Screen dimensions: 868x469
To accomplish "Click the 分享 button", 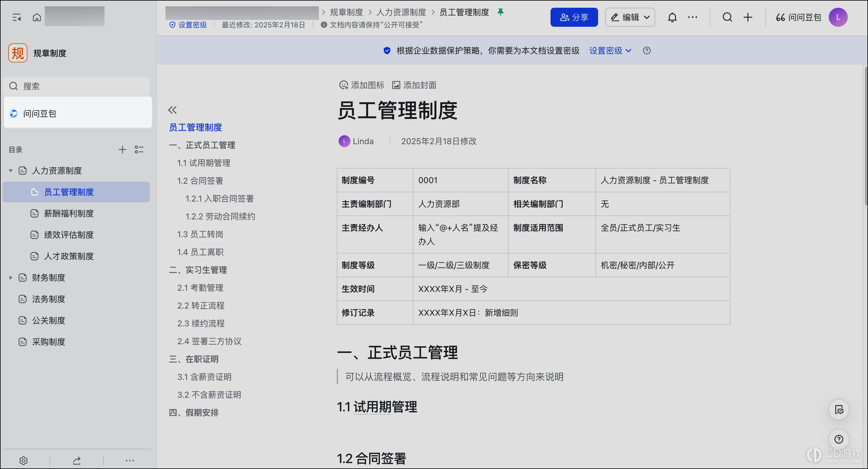I will pos(574,17).
